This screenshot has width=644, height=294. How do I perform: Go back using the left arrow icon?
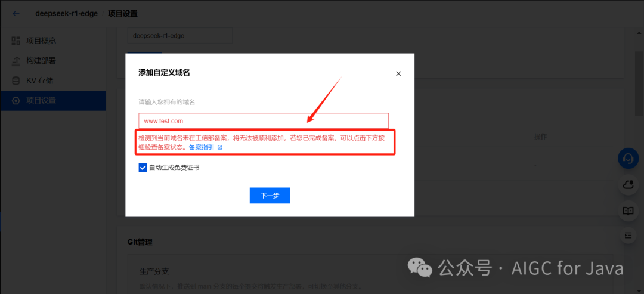coord(16,14)
